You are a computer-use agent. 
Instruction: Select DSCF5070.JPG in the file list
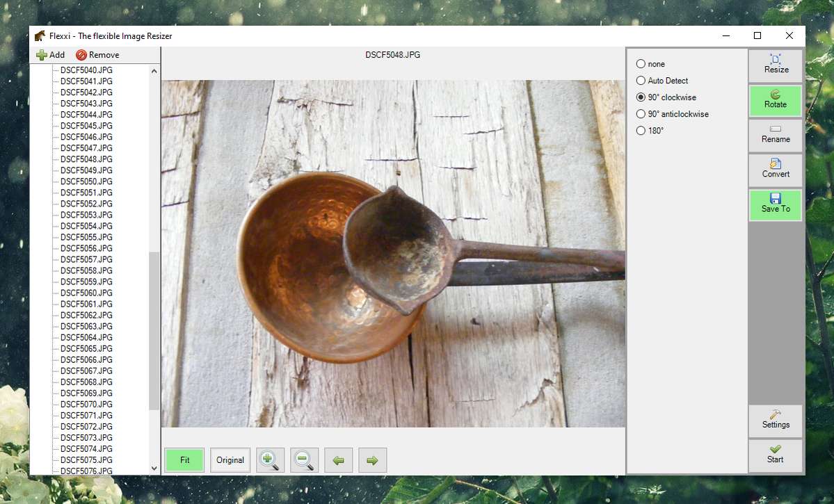[86, 405]
